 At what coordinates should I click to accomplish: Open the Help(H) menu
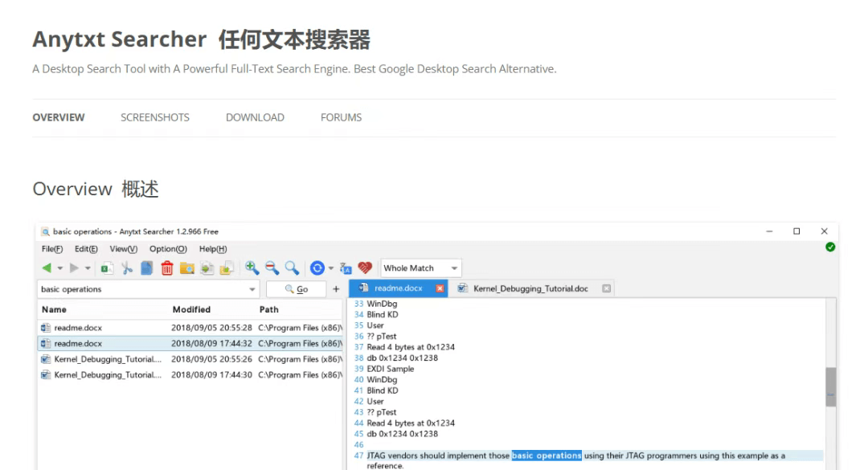(x=213, y=249)
